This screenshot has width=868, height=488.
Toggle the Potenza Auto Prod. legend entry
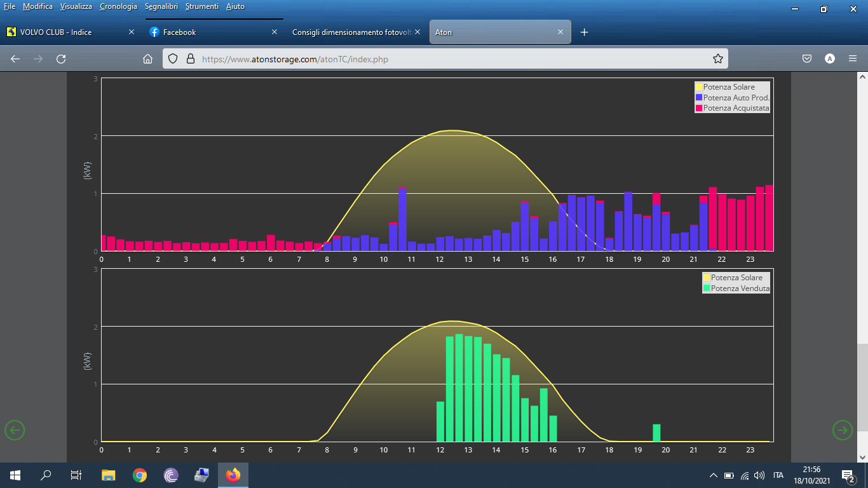click(x=733, y=98)
